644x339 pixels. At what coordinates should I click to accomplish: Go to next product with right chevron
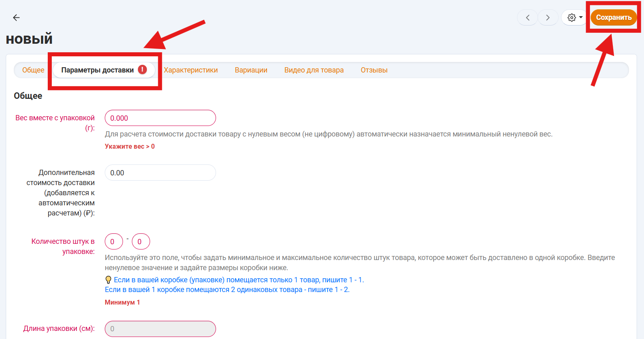548,17
